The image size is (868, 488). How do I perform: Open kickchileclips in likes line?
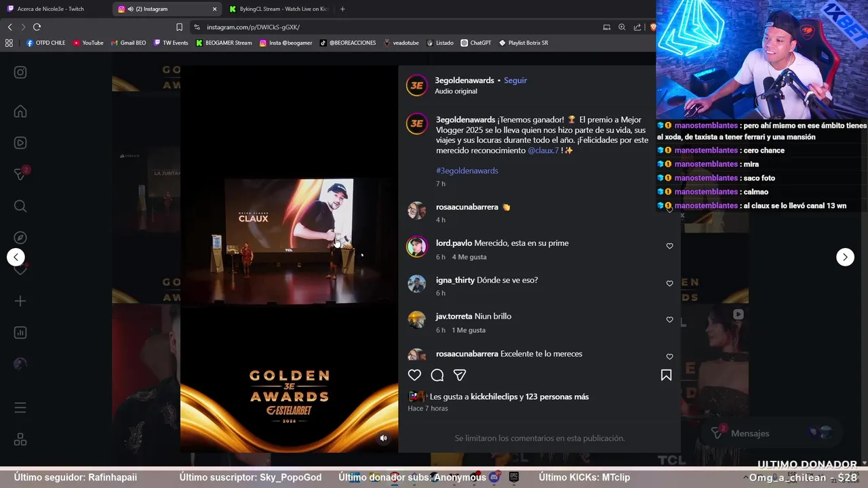pos(494,396)
